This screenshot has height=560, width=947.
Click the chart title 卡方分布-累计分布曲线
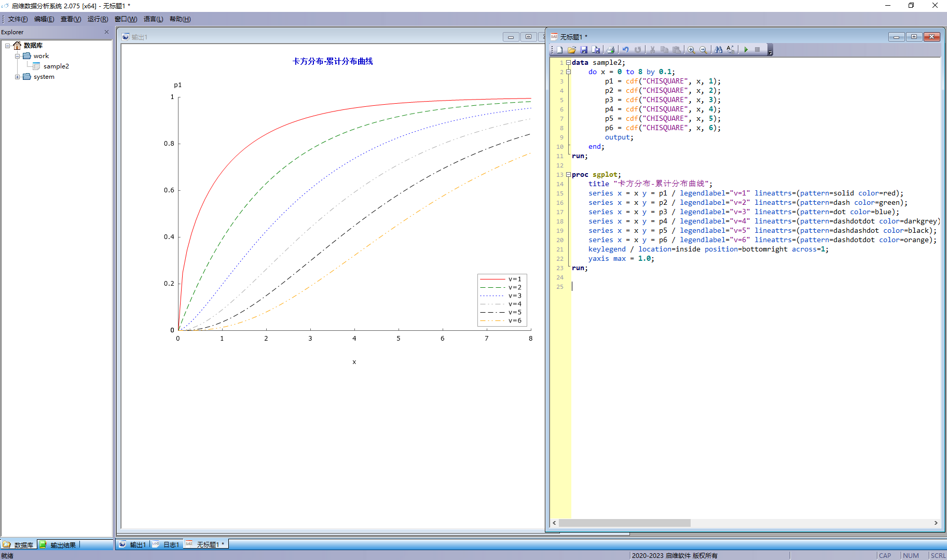point(333,61)
